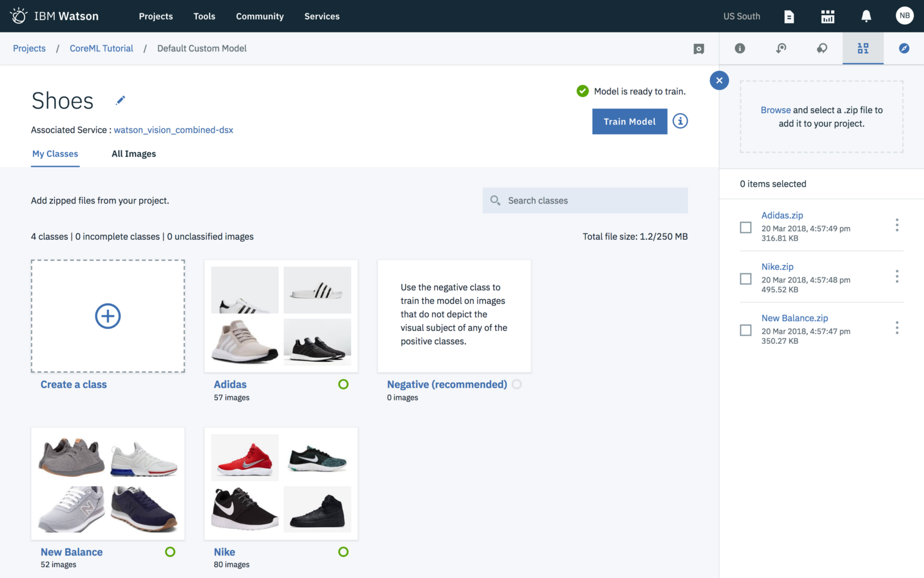Click the info icon beside Train Model

click(680, 121)
